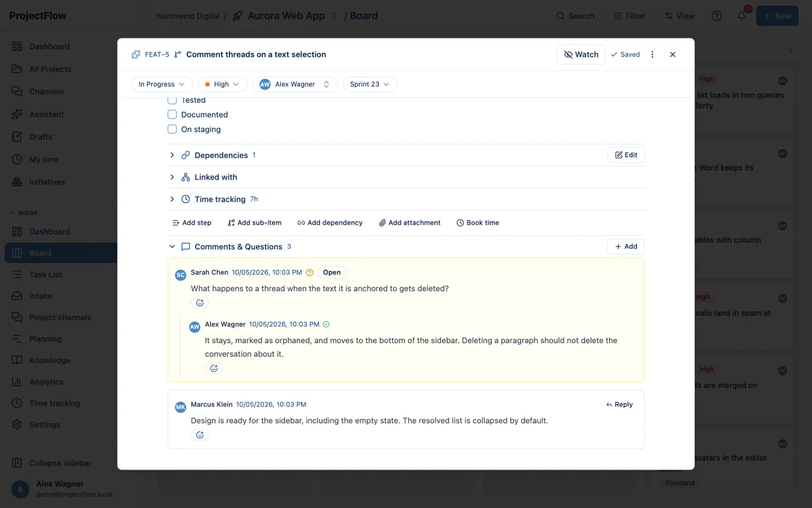Open the notifications bell
Viewport: 812px width, 508px height.
click(x=742, y=16)
